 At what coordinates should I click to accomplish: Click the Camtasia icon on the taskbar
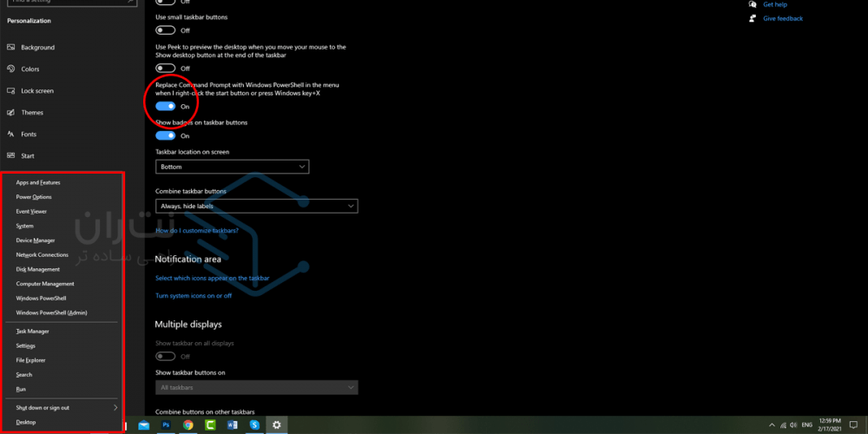coord(210,425)
